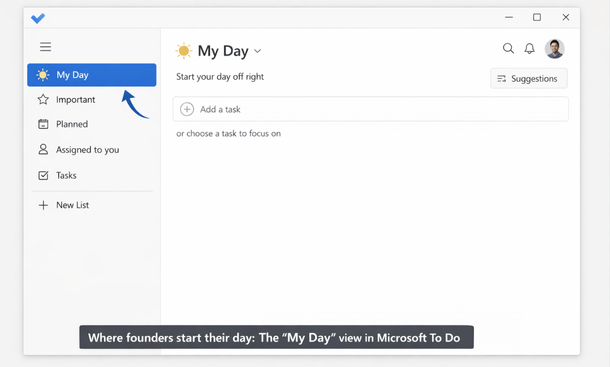Click the plus icon beside New List
Image resolution: width=610 pixels, height=367 pixels.
[43, 205]
